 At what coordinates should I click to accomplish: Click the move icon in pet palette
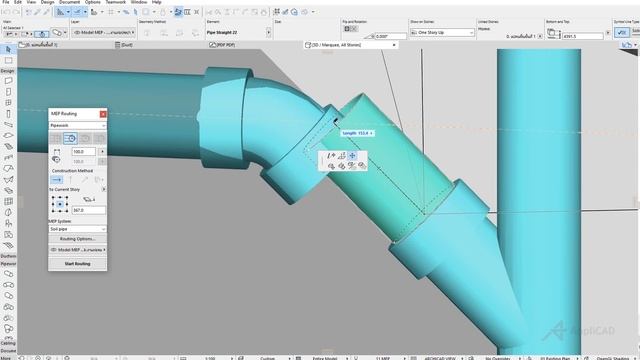click(352, 156)
